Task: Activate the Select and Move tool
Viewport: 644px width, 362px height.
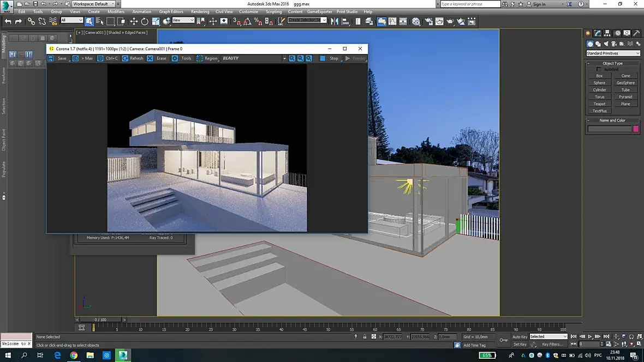Action: 134,21
